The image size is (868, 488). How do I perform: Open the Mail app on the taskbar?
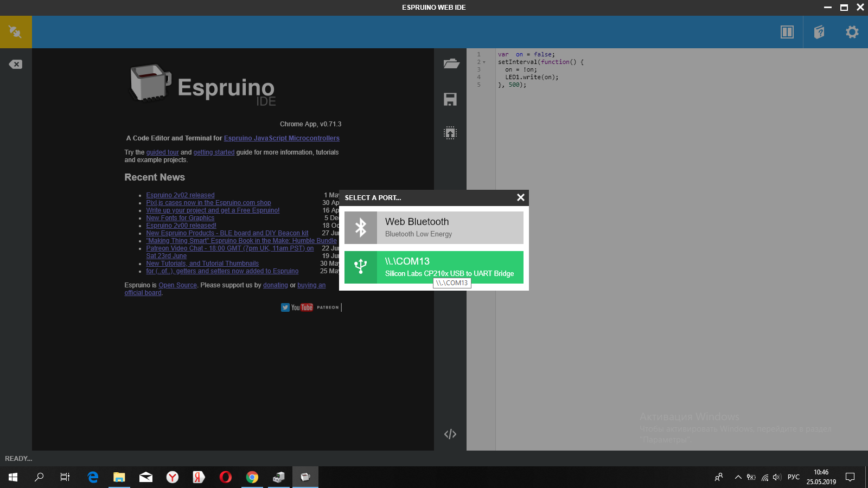146,477
